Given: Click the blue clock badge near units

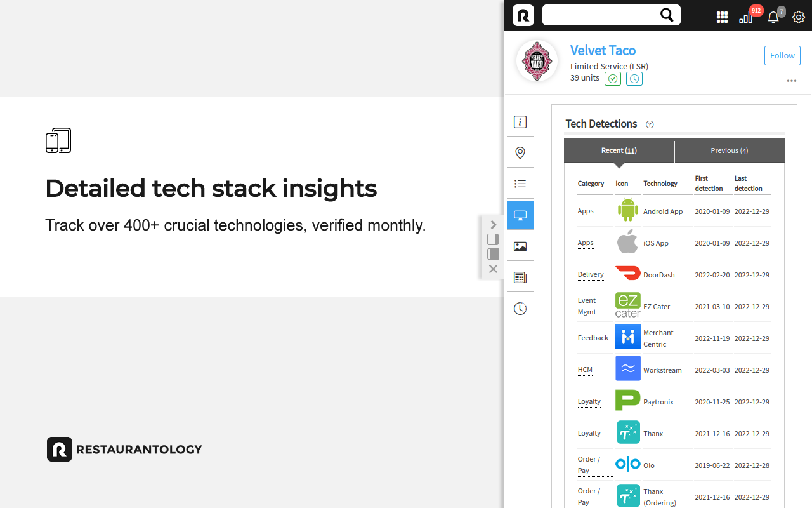Looking at the screenshot, I should [x=634, y=79].
